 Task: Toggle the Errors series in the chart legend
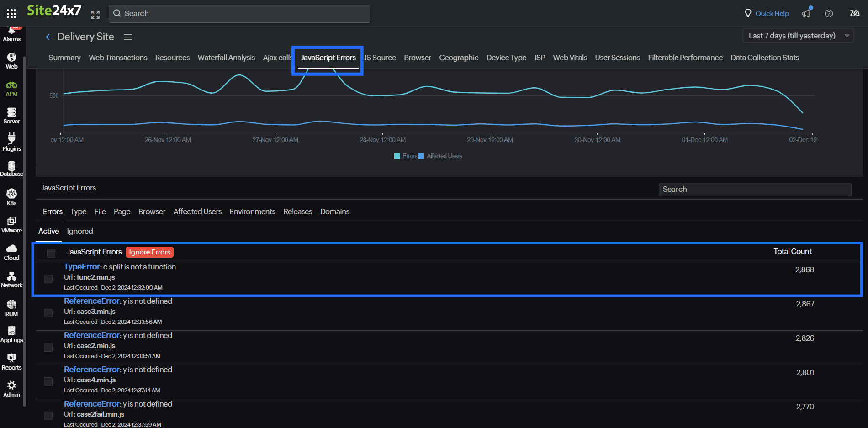click(x=406, y=156)
